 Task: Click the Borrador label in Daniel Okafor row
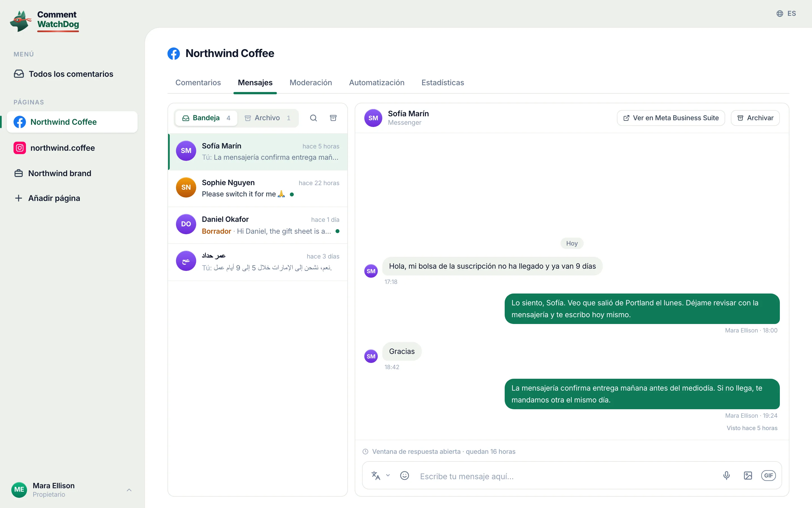pyautogui.click(x=217, y=231)
